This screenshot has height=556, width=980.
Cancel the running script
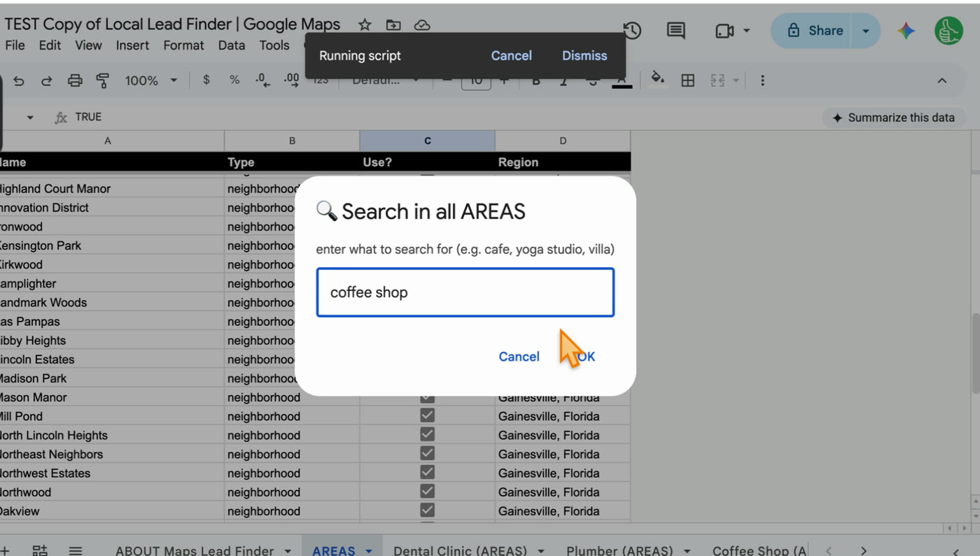(511, 55)
